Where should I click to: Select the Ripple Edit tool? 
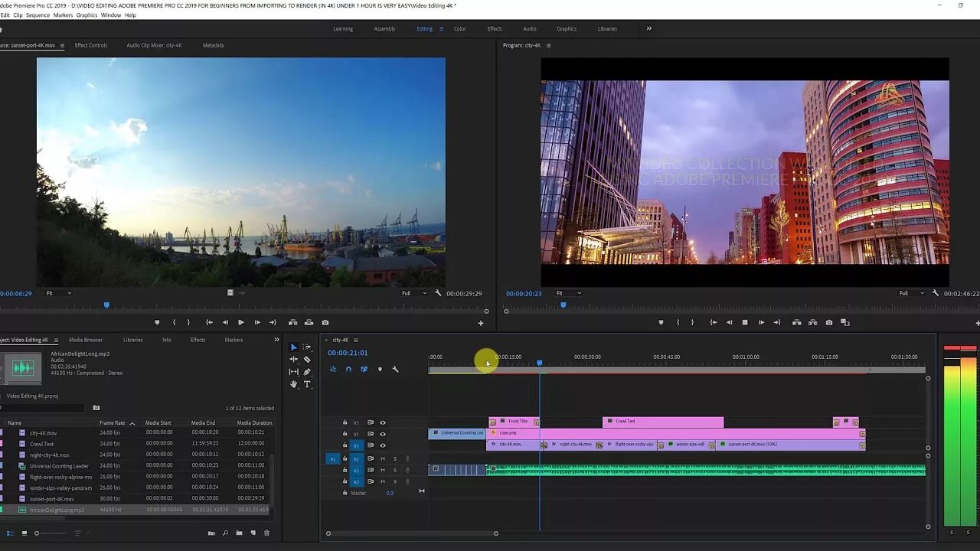pos(293,360)
